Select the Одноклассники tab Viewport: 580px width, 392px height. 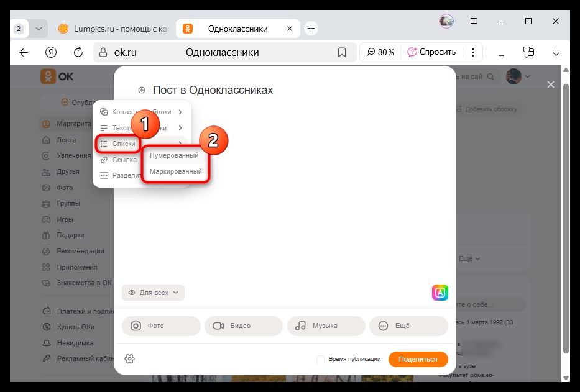[x=238, y=29]
